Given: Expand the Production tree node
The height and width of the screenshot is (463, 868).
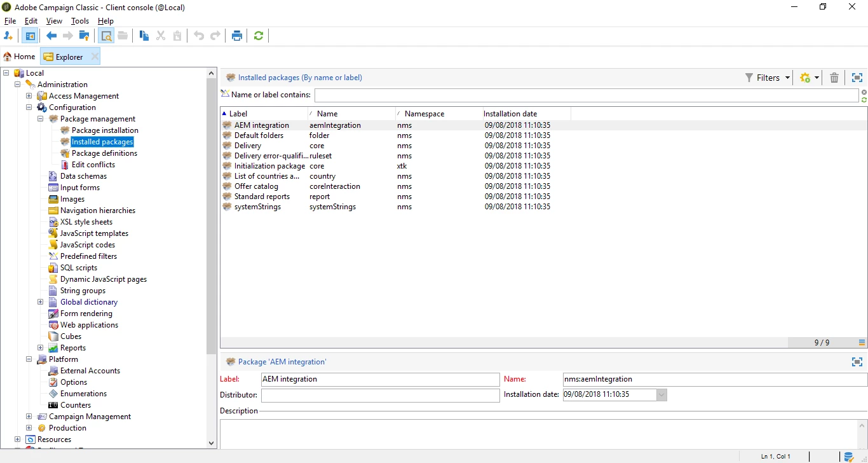Looking at the screenshot, I should click(29, 428).
